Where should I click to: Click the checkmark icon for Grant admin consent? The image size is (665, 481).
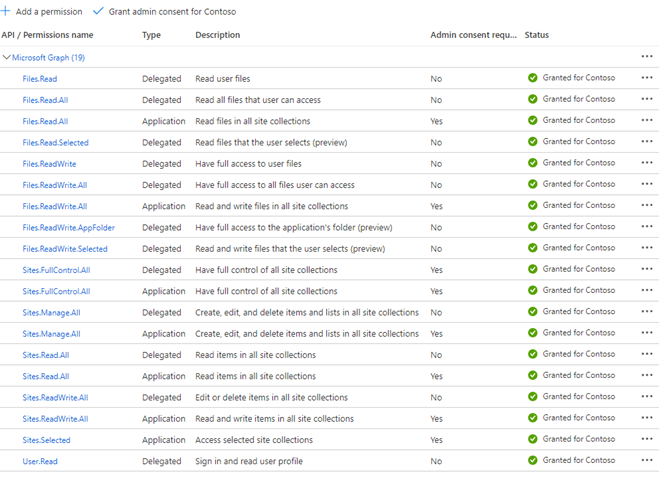coord(98,11)
